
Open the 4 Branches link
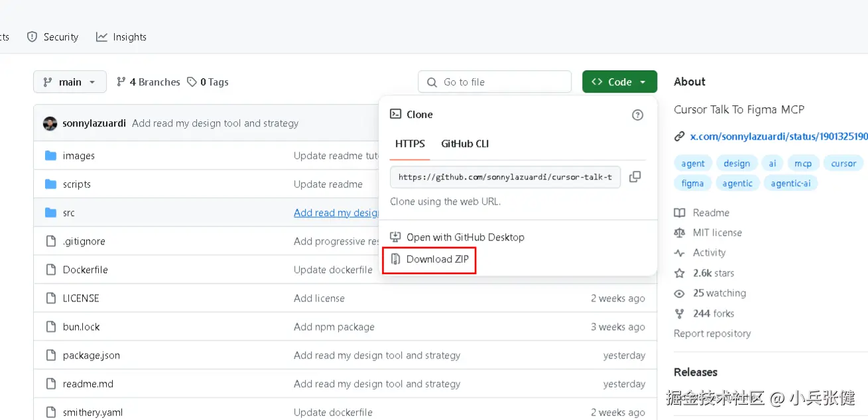pos(149,82)
